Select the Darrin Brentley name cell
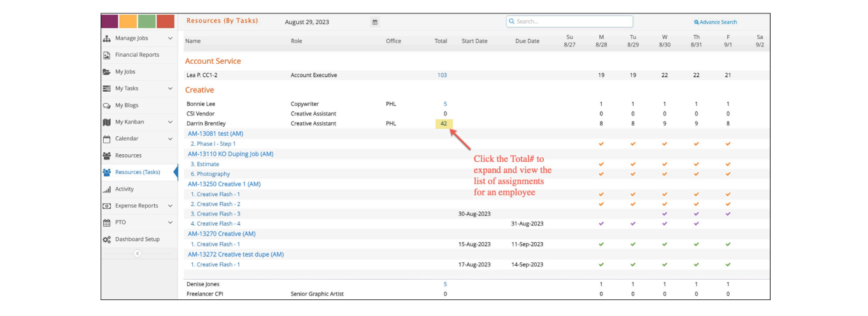Screen dimensions: 868x316 tap(206, 124)
